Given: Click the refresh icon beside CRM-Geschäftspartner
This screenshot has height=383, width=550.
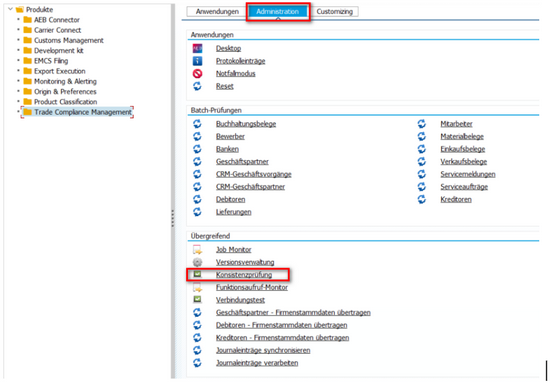Looking at the screenshot, I should point(197,187).
